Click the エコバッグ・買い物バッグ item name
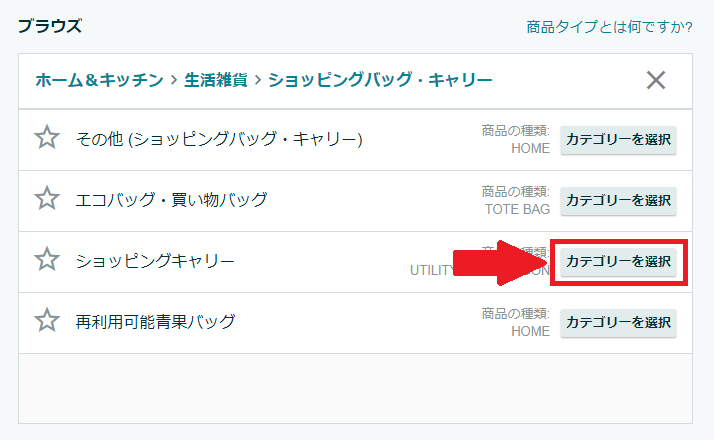This screenshot has width=714, height=440. [x=171, y=200]
